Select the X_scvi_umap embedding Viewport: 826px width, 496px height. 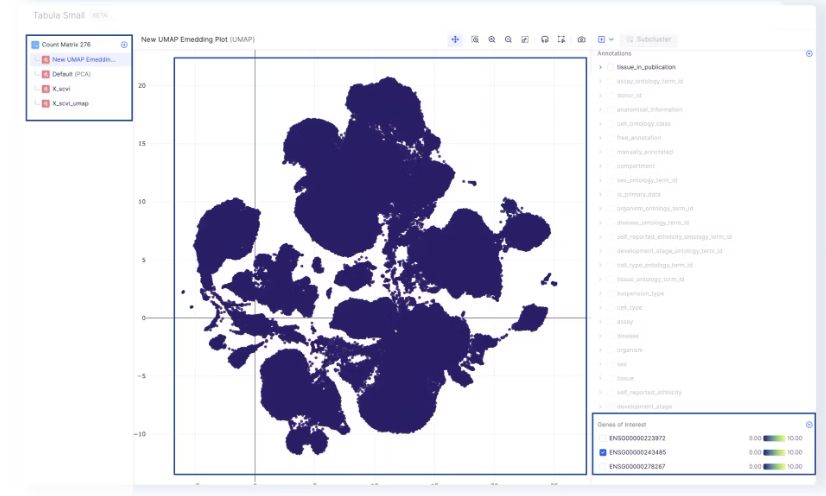70,104
